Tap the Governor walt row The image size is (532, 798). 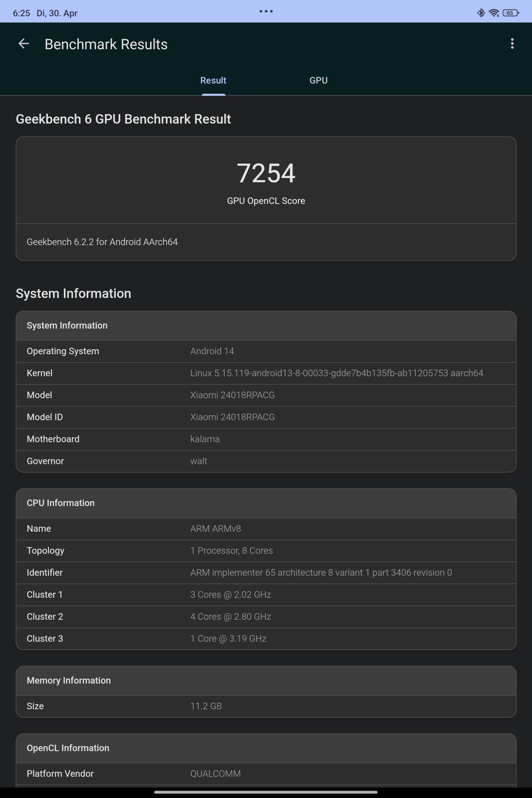[266, 461]
